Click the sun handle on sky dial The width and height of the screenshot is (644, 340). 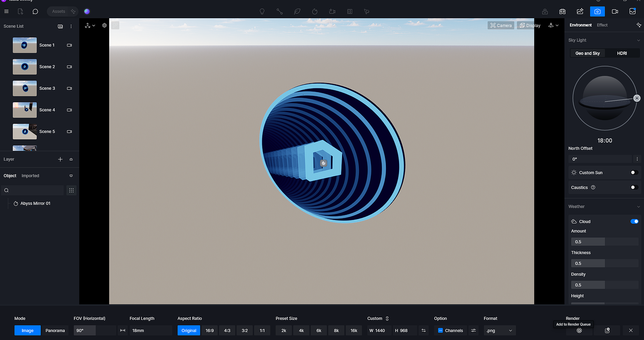[637, 98]
